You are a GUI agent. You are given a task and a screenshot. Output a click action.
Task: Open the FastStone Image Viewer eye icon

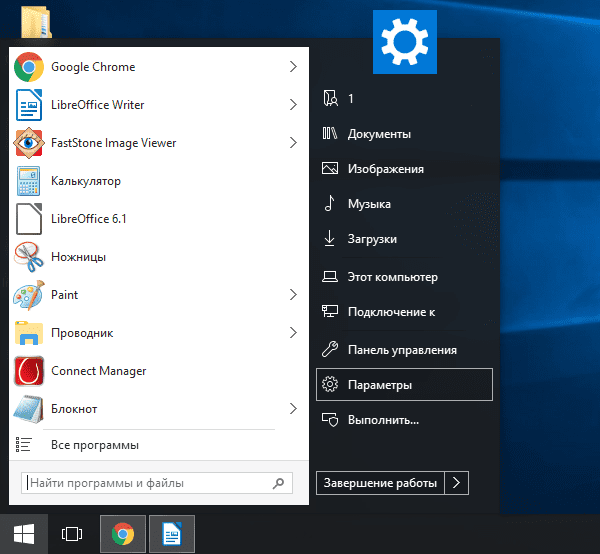(x=28, y=143)
